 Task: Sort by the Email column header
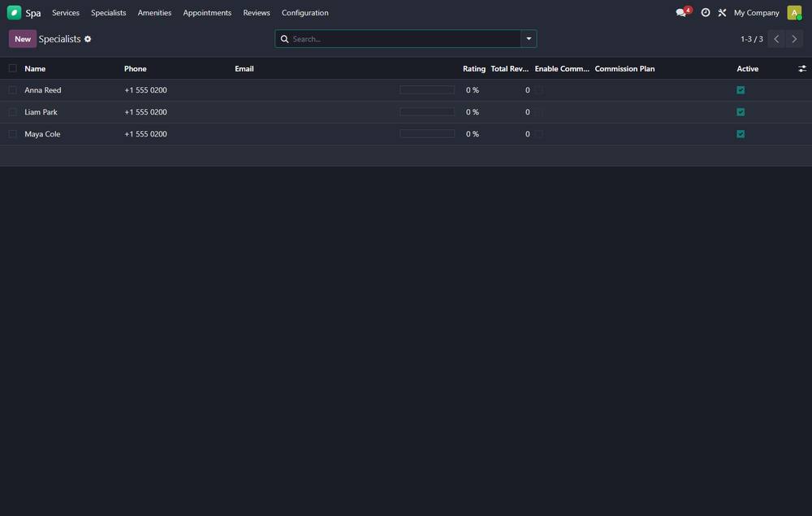[244, 68]
